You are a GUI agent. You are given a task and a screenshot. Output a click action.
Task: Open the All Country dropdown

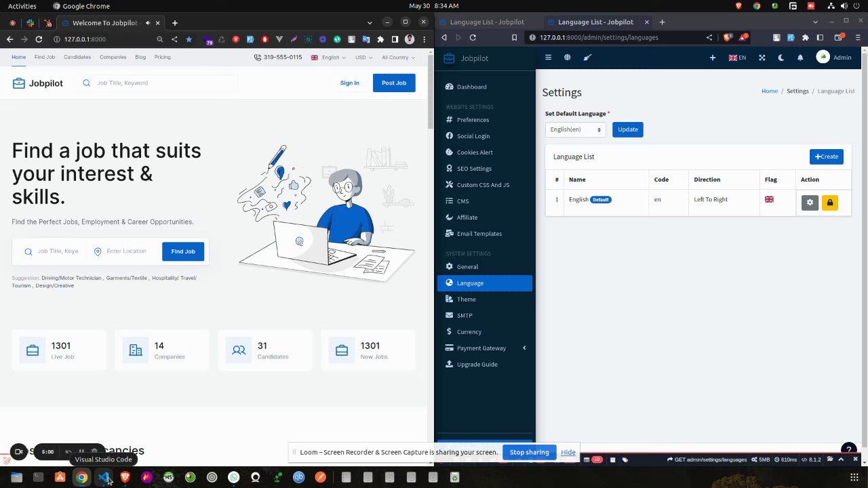click(397, 58)
